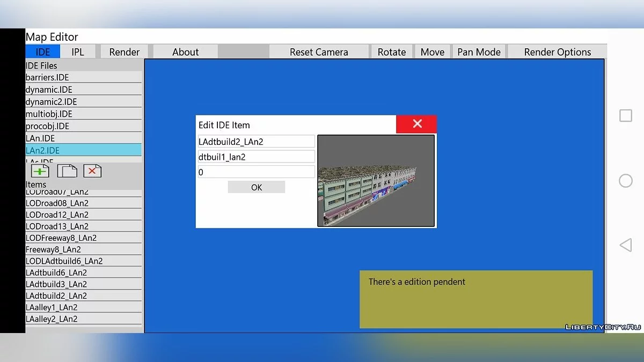Click the LAdtbuild2_LAn2 model name field
The width and height of the screenshot is (644, 362).
[x=256, y=142]
